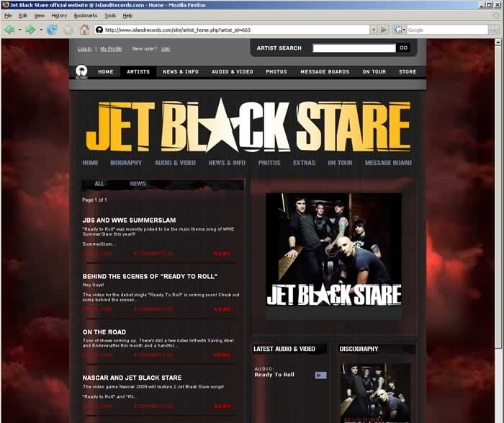Go to the browser Home icon
This screenshot has width=504, height=423.
(x=84, y=30)
